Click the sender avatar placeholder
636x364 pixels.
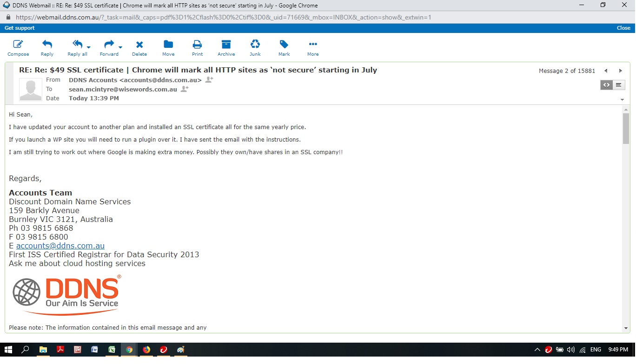pos(31,90)
